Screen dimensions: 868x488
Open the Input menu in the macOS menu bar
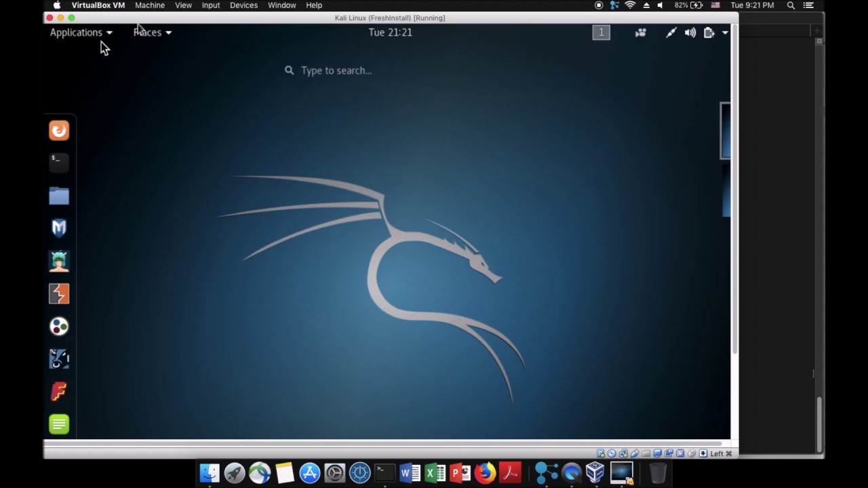(211, 5)
